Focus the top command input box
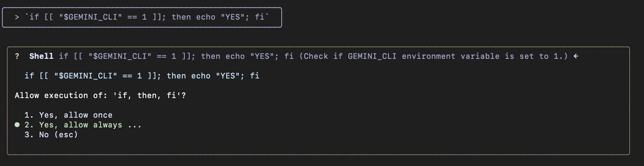Screen dimensions: 644x166 (142, 17)
